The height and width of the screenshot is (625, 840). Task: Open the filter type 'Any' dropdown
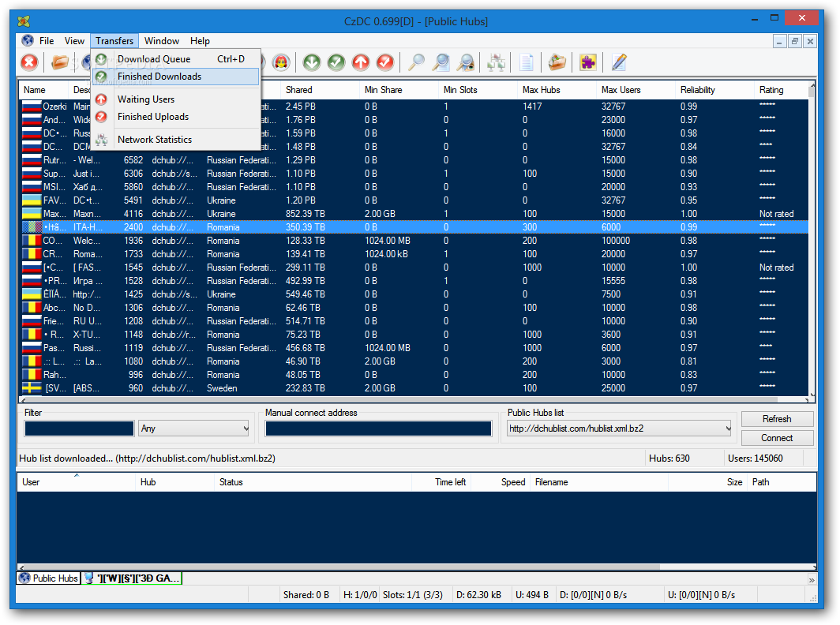click(194, 429)
